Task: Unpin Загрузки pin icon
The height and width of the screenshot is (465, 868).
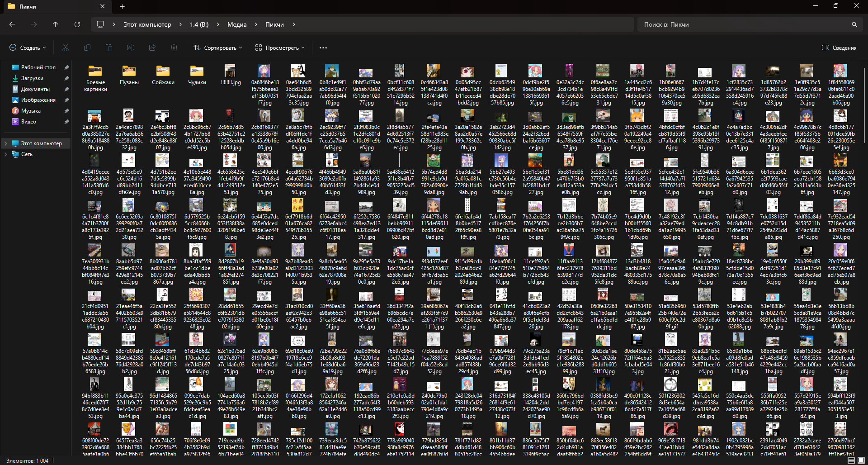Action: pyautogui.click(x=66, y=78)
